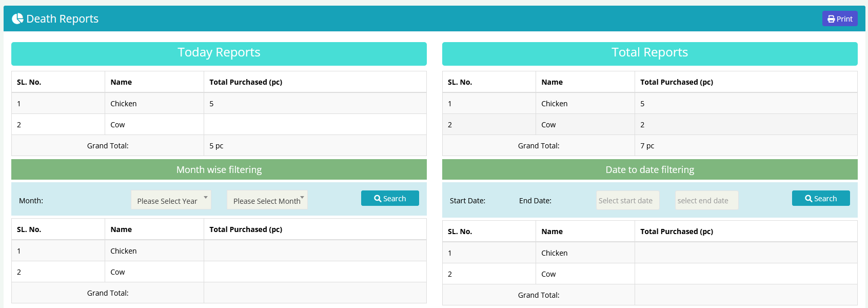Click the Death Reports page title

62,19
